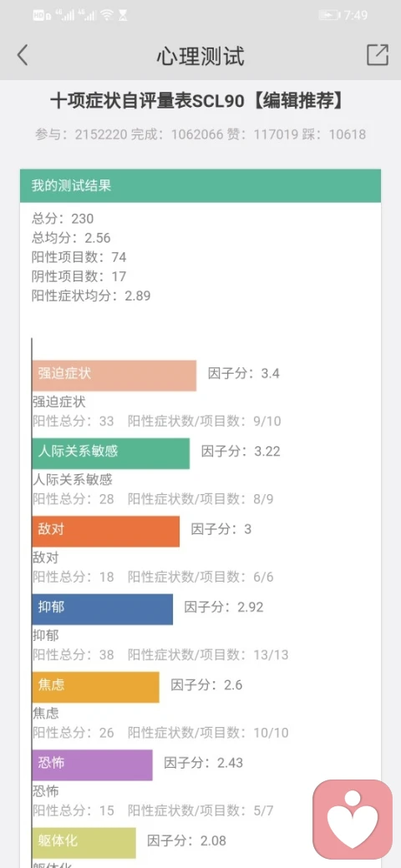Select the 强迫症状 salmon bar
Viewport: 401px width, 868px height.
point(114,376)
